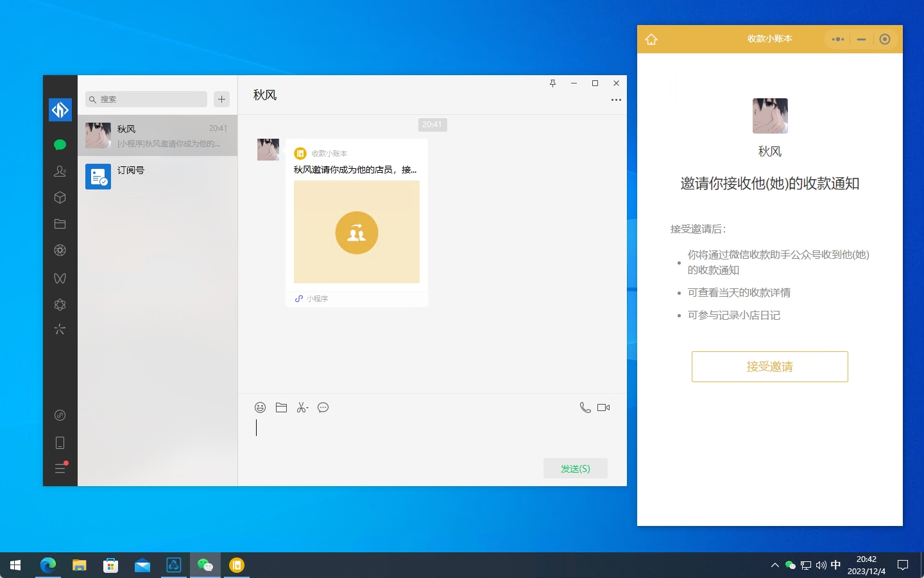Start a video call with 秋风
924x578 pixels.
603,408
